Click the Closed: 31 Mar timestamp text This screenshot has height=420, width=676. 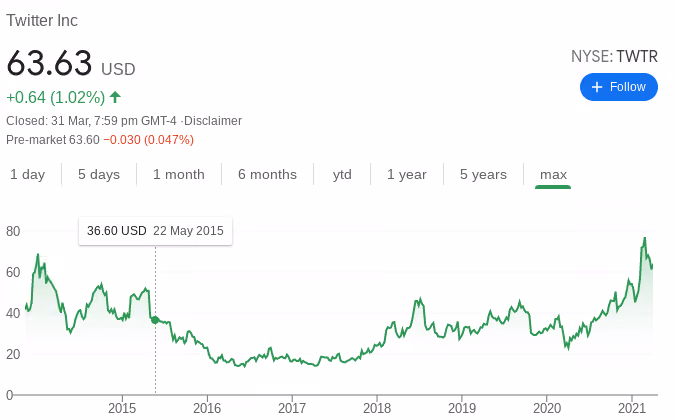coord(91,121)
